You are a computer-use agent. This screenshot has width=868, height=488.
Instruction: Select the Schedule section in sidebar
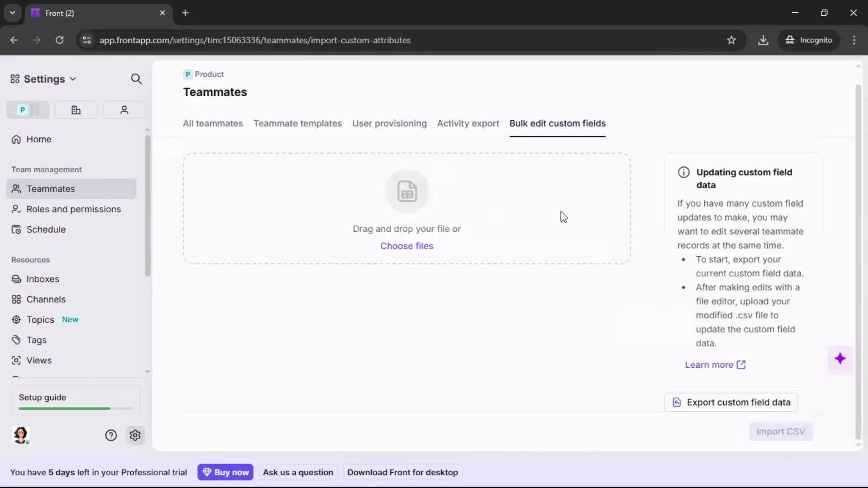coord(46,229)
